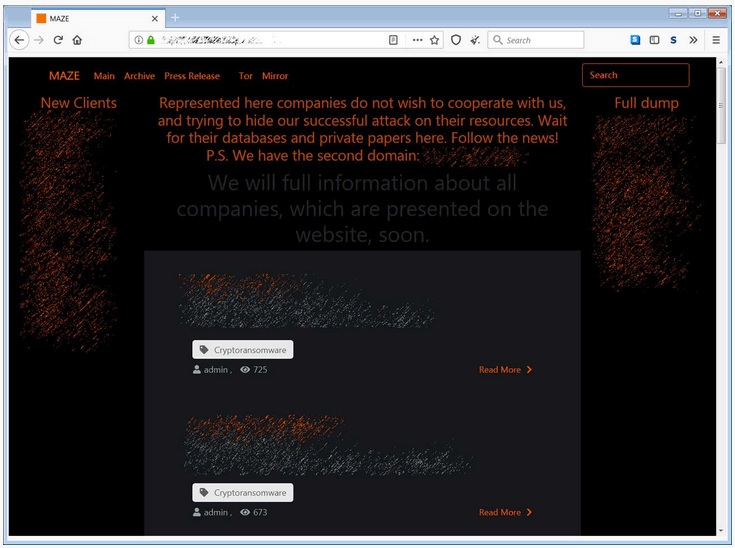The width and height of the screenshot is (735, 548).
Task: Focus the site's Search input field
Action: point(635,75)
